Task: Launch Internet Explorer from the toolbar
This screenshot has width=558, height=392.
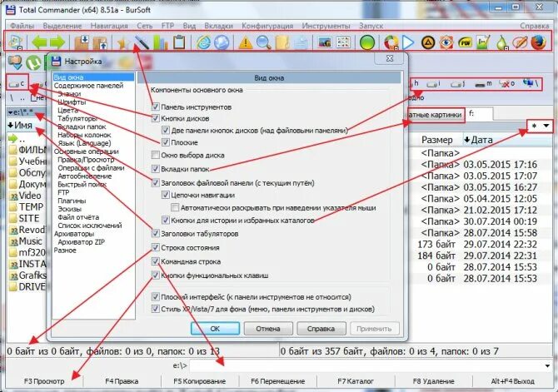Action: 203,42
